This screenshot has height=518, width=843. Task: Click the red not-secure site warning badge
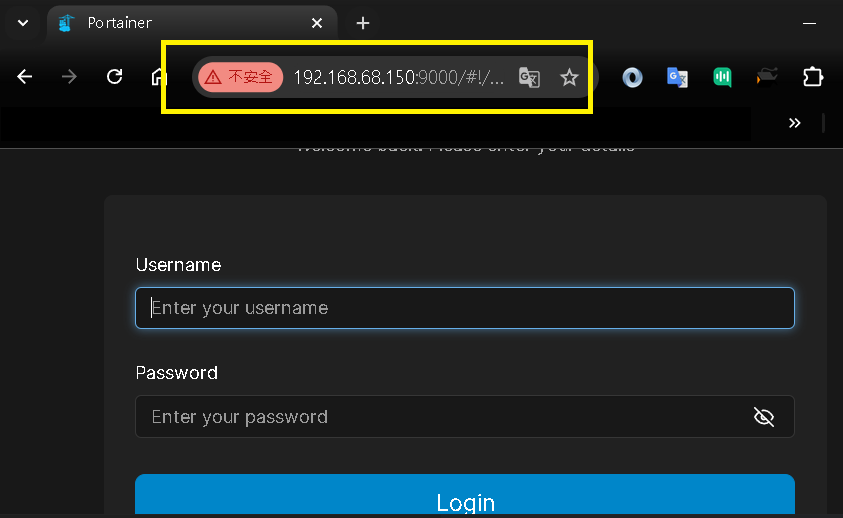pyautogui.click(x=240, y=77)
